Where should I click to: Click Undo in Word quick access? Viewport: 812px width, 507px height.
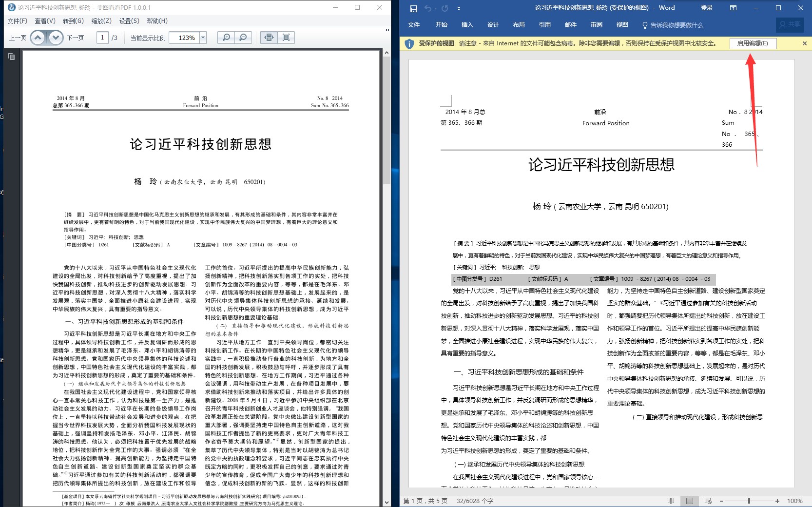pos(427,8)
